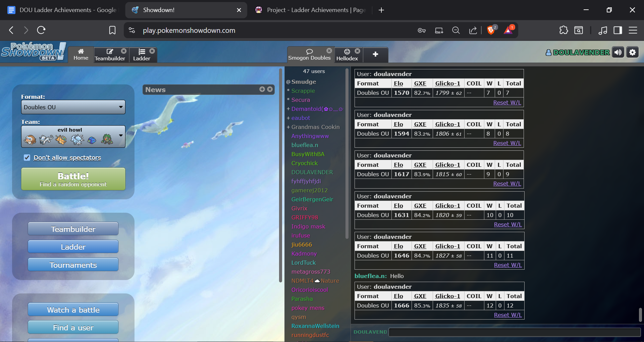Click the main menu panel scrollbar
644x342 pixels.
click(x=280, y=175)
